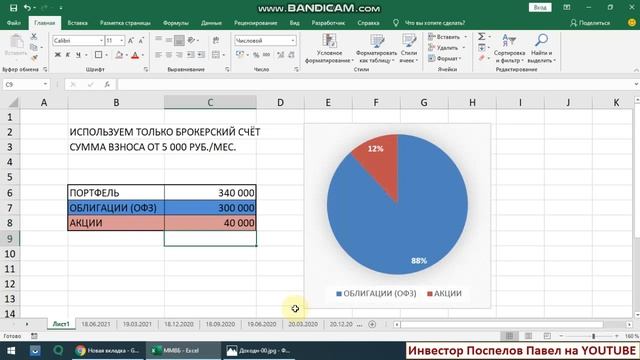
Task: Open the Файл menu tab
Action: coord(14,23)
